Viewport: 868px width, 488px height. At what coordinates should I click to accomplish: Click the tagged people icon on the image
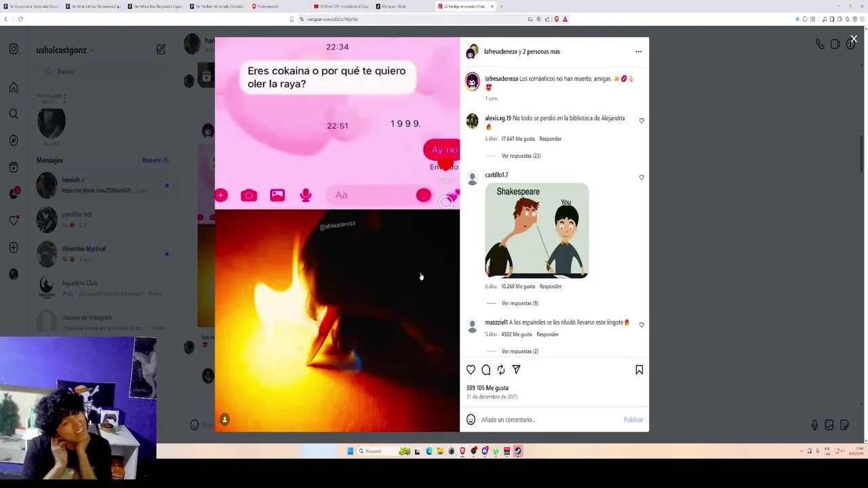pyautogui.click(x=224, y=420)
